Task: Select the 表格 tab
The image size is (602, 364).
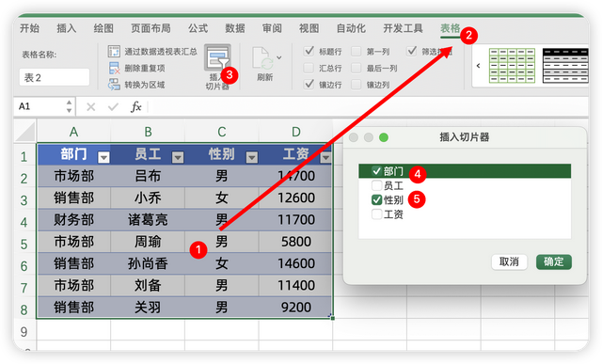Action: (451, 28)
